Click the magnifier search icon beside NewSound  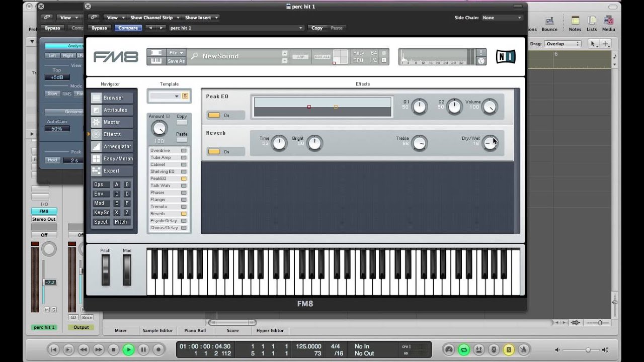tap(194, 56)
